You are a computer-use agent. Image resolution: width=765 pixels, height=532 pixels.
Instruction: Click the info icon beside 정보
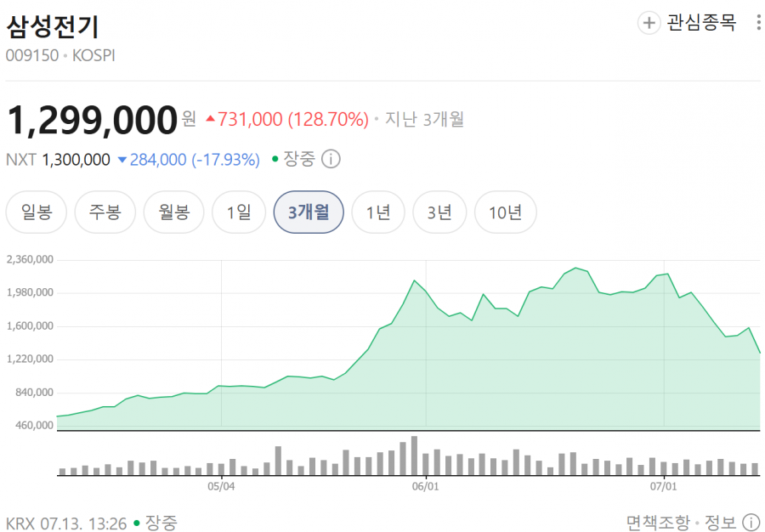pyautogui.click(x=751, y=523)
